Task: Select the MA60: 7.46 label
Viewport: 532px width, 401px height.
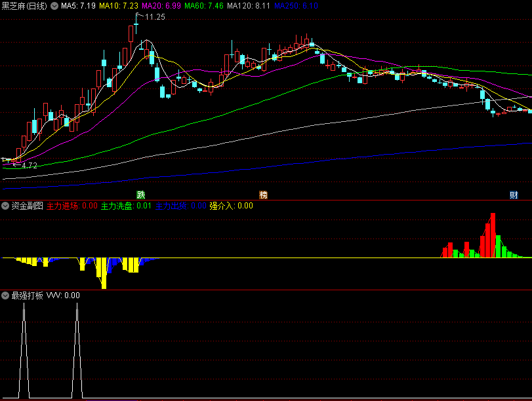Action: (x=204, y=6)
